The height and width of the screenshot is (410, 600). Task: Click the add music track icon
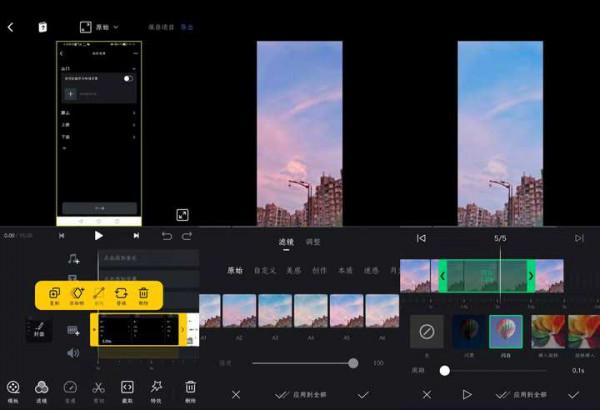pyautogui.click(x=73, y=259)
